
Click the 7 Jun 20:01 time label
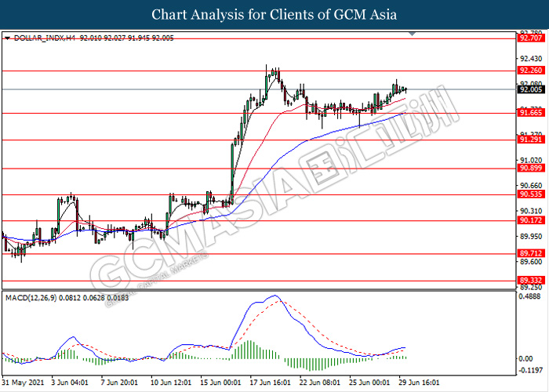point(119,383)
